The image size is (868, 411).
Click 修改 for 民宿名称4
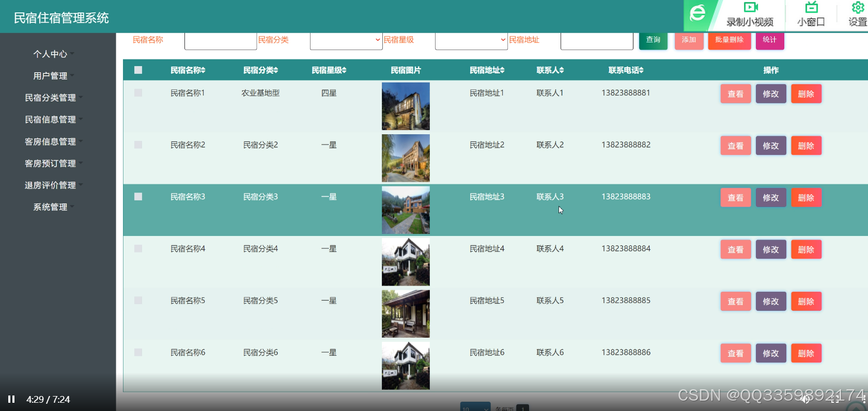point(771,249)
